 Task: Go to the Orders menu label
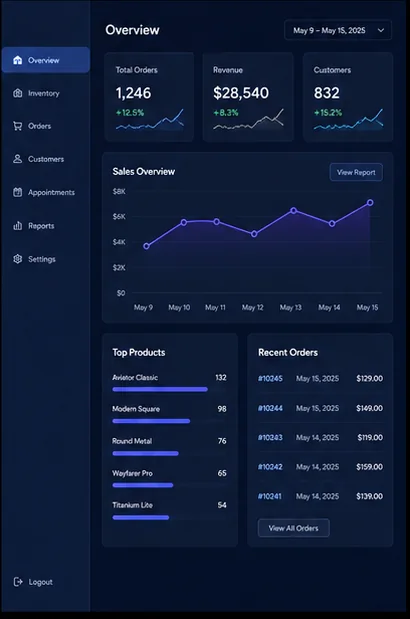[39, 126]
